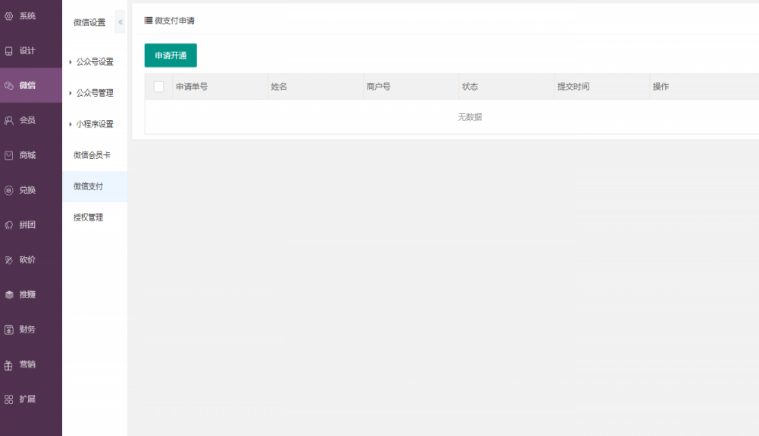Open the 营销 (Marketing) sidebar section
The height and width of the screenshot is (436, 759).
[x=26, y=365]
